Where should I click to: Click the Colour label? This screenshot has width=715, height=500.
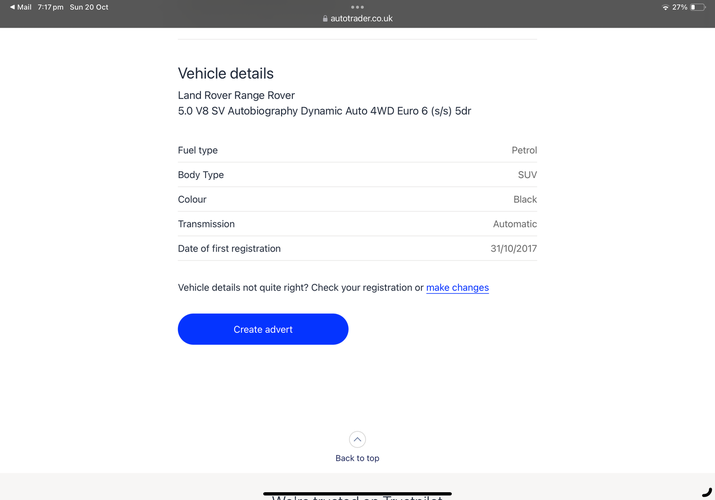(192, 200)
